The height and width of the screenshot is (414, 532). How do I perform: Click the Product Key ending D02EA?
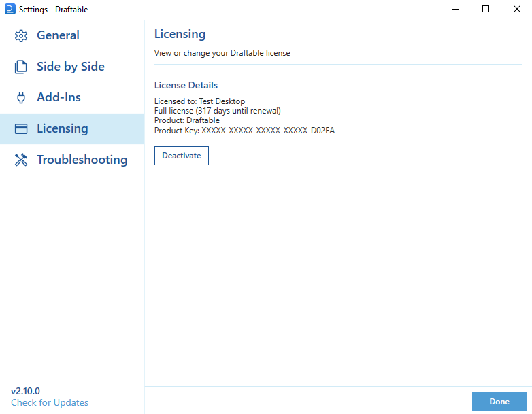pos(244,131)
